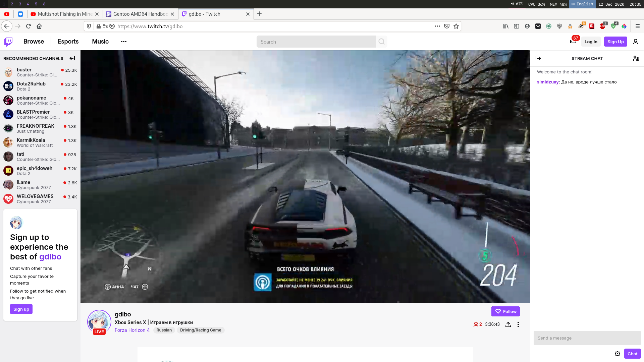Open chat settings gear icon

point(618,354)
